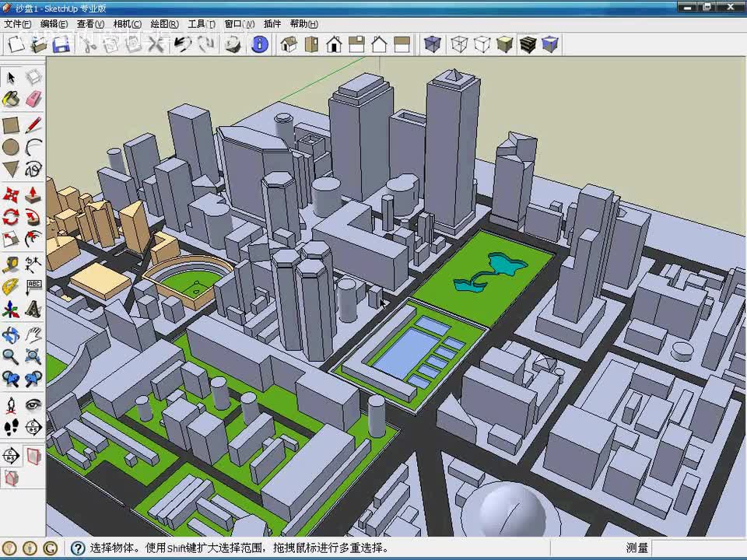Choose the Tape Measure tool

click(x=11, y=264)
